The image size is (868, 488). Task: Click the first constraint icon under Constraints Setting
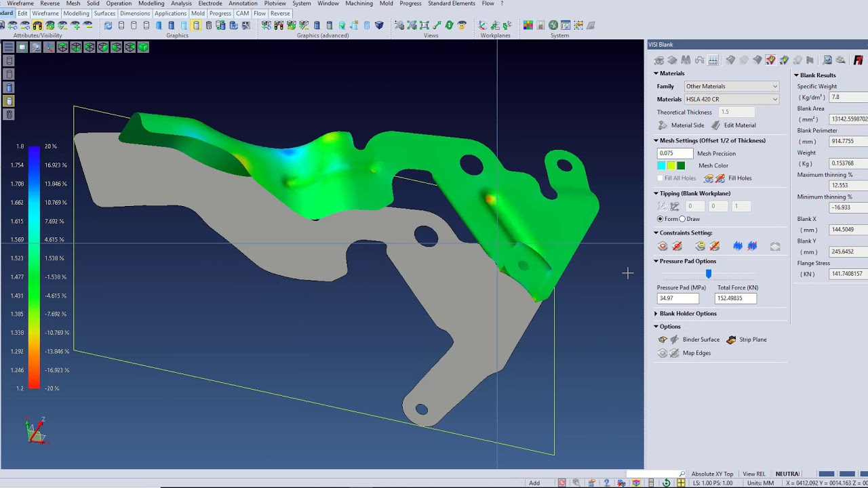click(x=663, y=247)
